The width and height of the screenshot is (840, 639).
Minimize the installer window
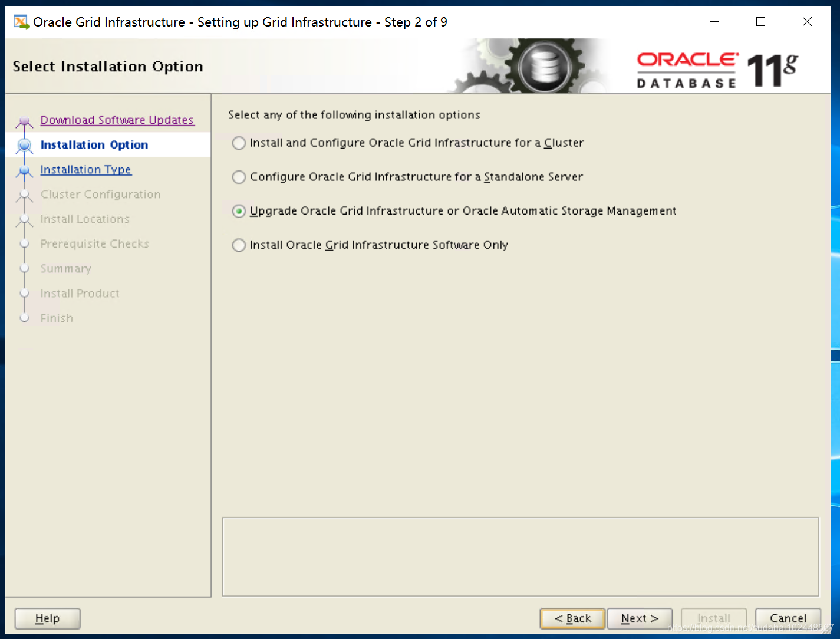tap(714, 22)
